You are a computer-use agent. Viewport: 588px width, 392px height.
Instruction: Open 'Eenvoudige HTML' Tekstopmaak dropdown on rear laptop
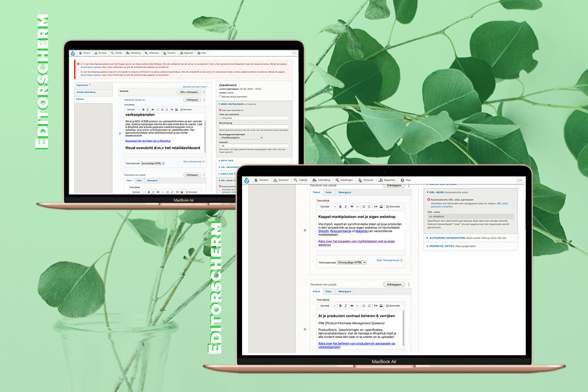tap(153, 163)
